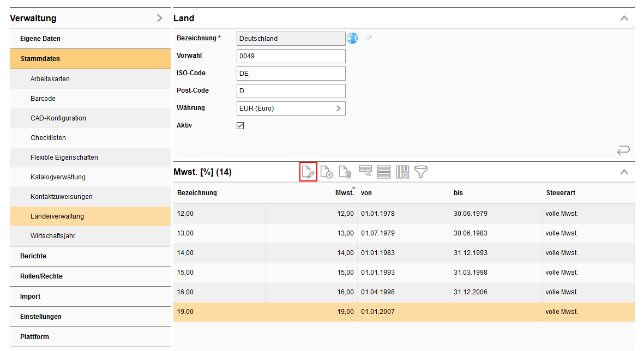Viewport: 644px width, 351px height.
Task: Select the 16,00 tax rate row
Action: (404, 292)
